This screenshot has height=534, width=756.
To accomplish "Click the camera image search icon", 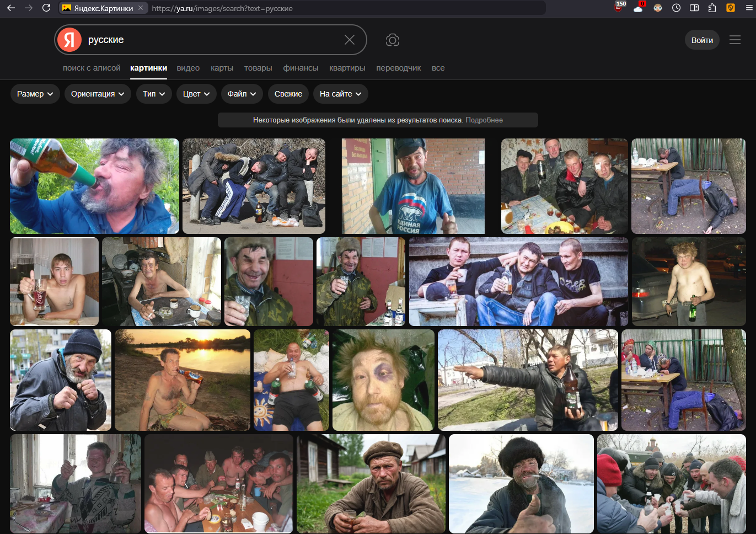I will [392, 40].
